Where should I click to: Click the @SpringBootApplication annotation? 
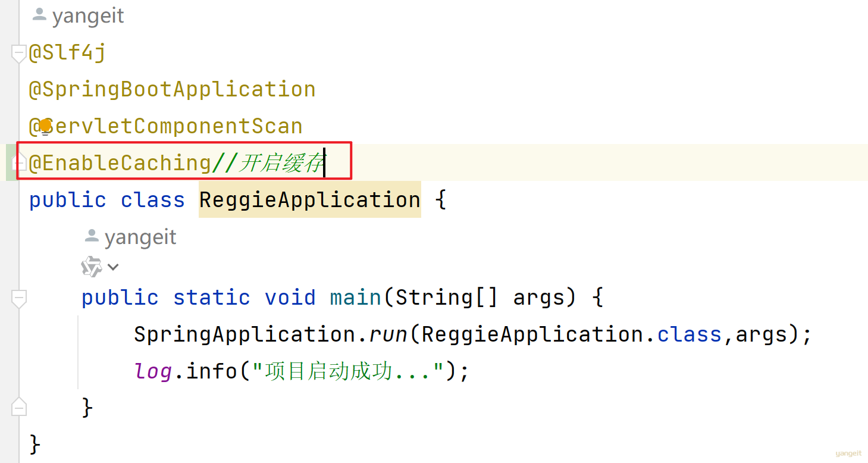click(173, 89)
